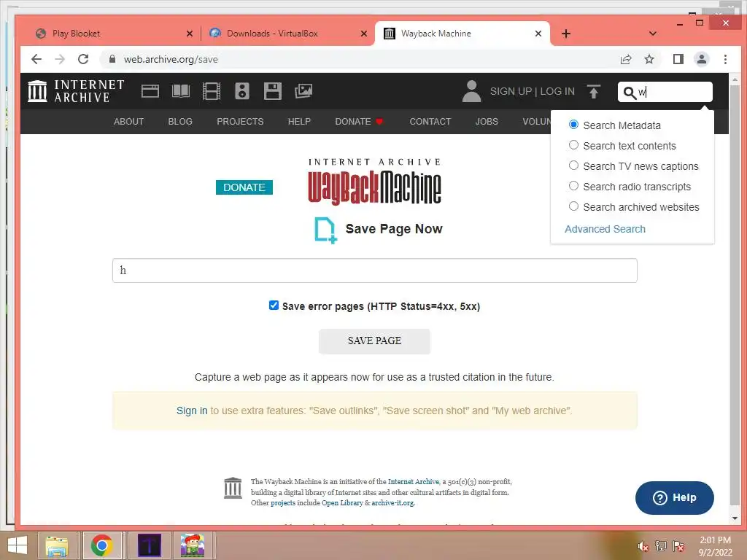Close the Play Blooket tab
Image resolution: width=747 pixels, height=560 pixels.
[x=190, y=34]
